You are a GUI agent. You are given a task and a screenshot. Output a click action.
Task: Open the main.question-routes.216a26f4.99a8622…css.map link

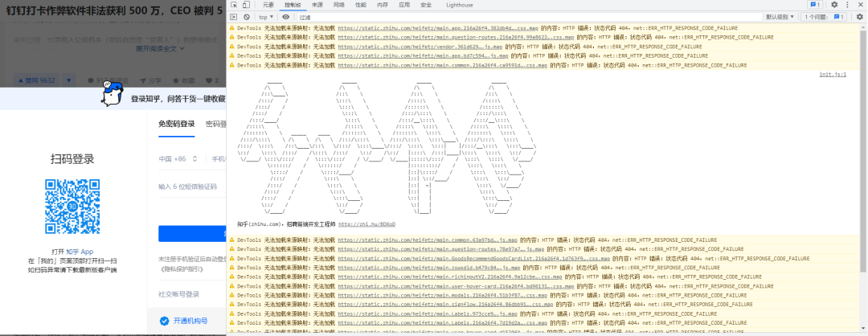[457, 37]
